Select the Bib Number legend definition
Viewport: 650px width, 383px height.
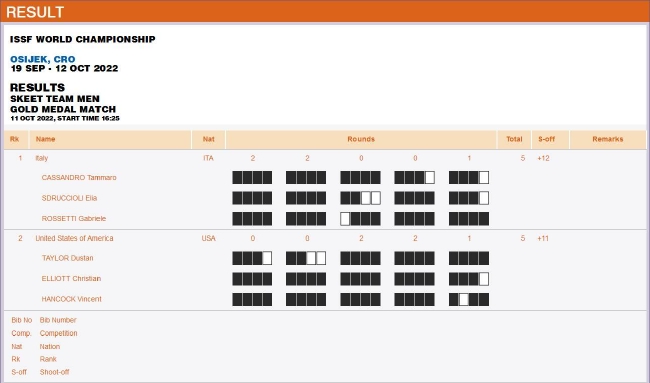[58, 320]
